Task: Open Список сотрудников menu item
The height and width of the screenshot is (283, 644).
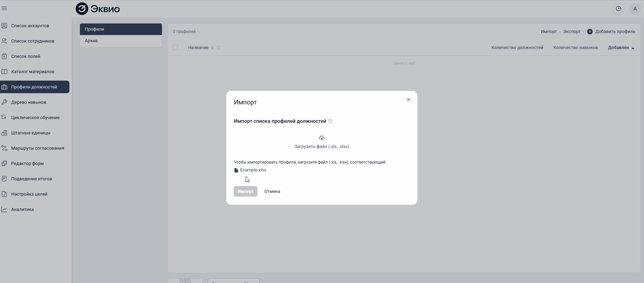Action: 33,41
